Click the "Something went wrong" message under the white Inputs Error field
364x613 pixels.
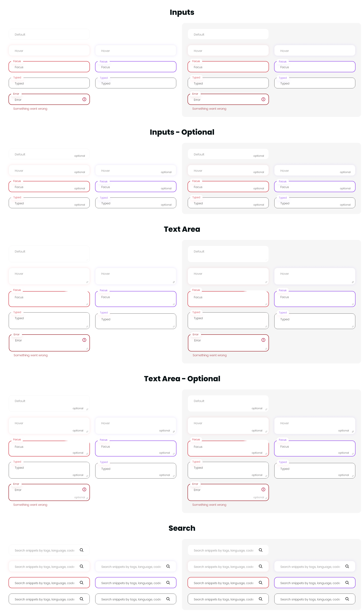tap(30, 109)
